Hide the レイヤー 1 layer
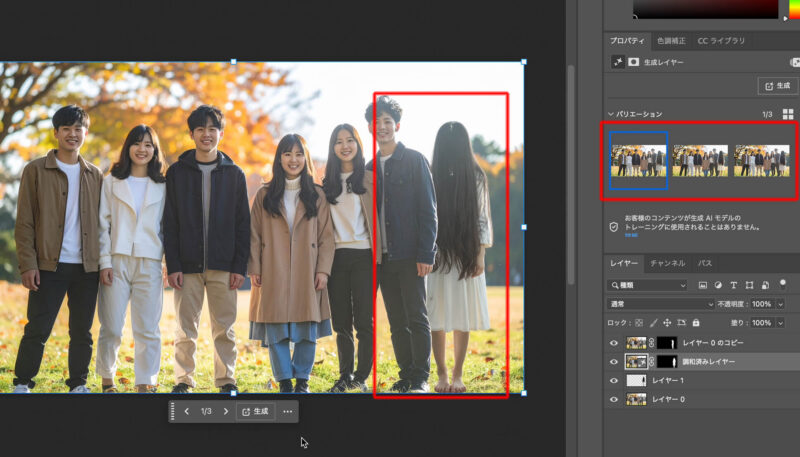This screenshot has width=800, height=457. (614, 380)
